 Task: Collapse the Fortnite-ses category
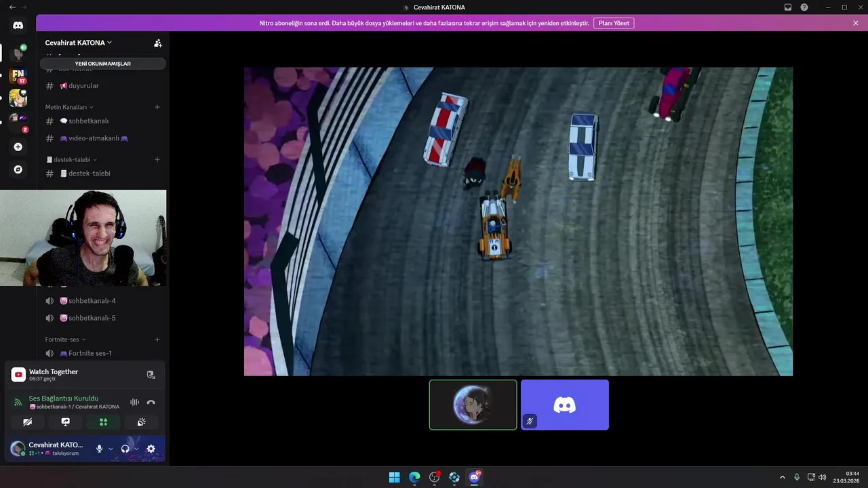66,340
